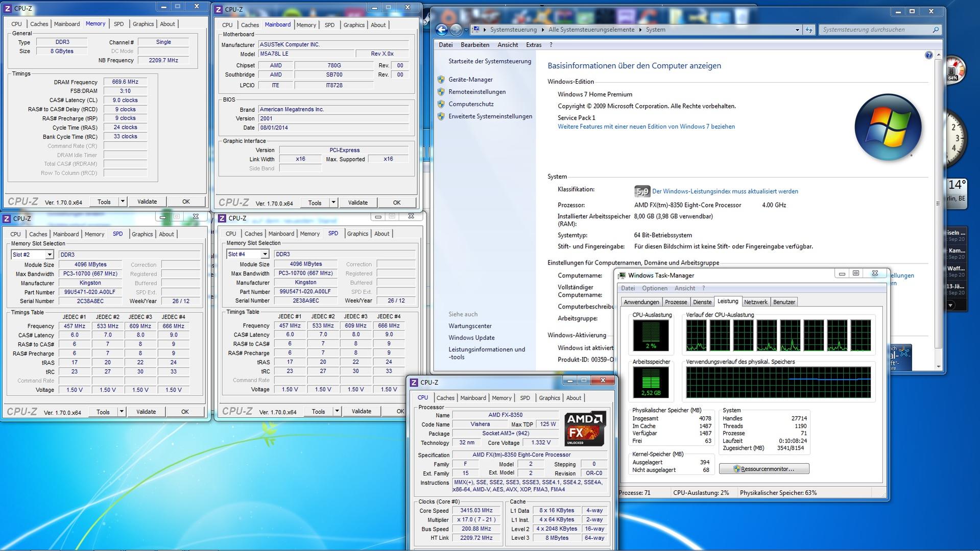Switch to Caches tab in CPU-Z Memory window
The height and width of the screenshot is (551, 980).
[39, 24]
